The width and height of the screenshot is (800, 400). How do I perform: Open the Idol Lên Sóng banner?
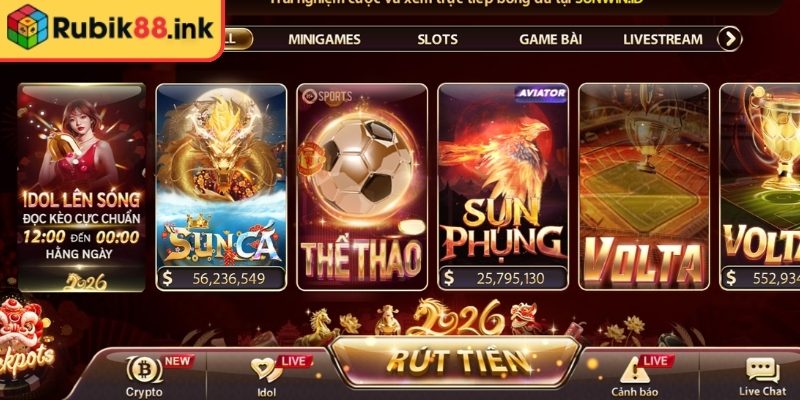(x=82, y=188)
